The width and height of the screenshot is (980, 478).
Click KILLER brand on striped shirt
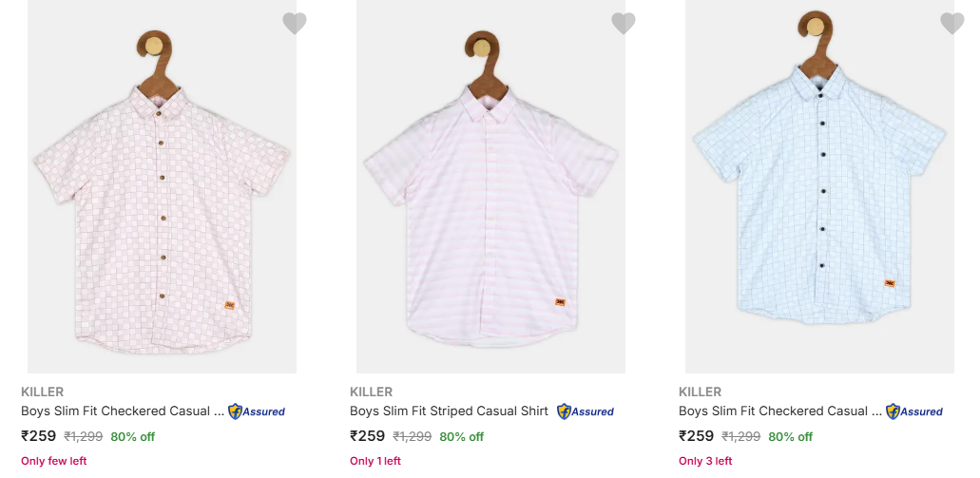click(369, 392)
